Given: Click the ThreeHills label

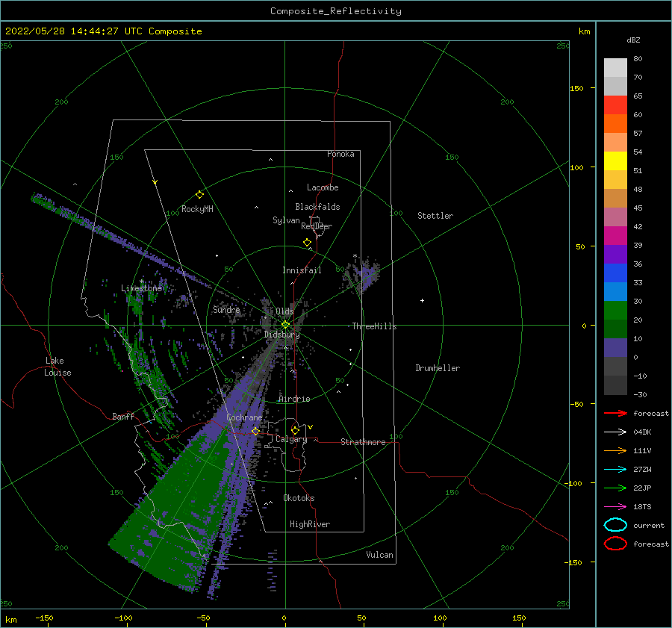Looking at the screenshot, I should tap(375, 326).
